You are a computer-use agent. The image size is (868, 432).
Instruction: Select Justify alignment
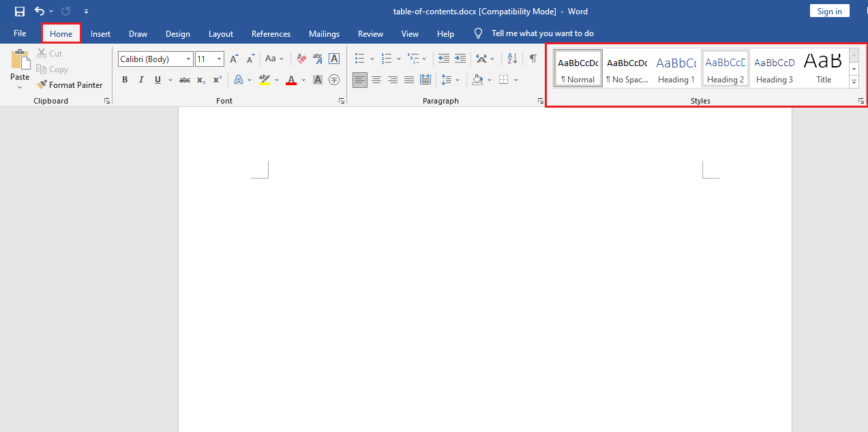(x=409, y=80)
